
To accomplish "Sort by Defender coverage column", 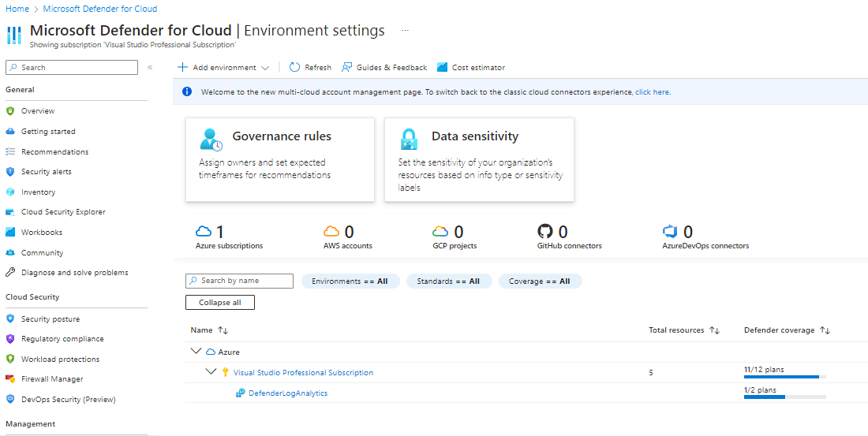I will (x=825, y=330).
